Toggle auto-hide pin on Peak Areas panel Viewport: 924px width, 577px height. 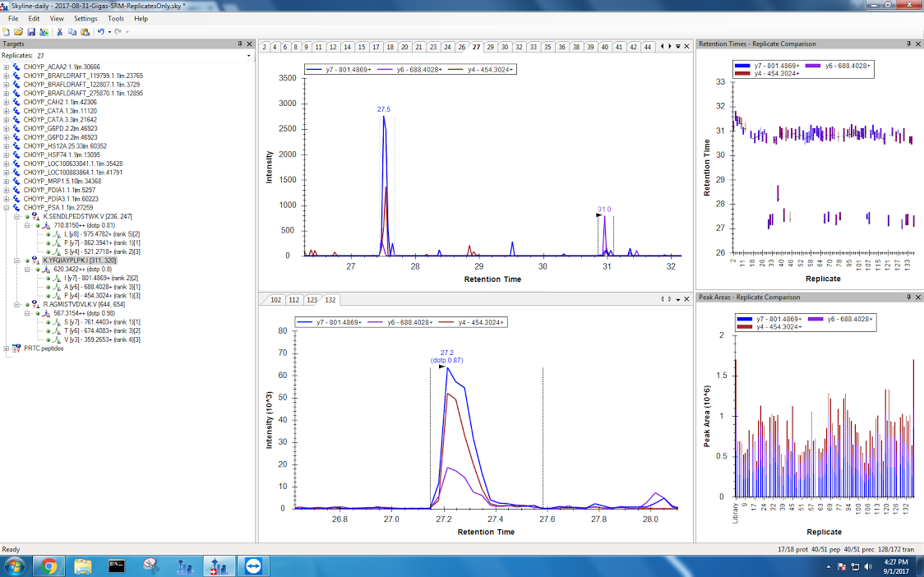pos(908,297)
